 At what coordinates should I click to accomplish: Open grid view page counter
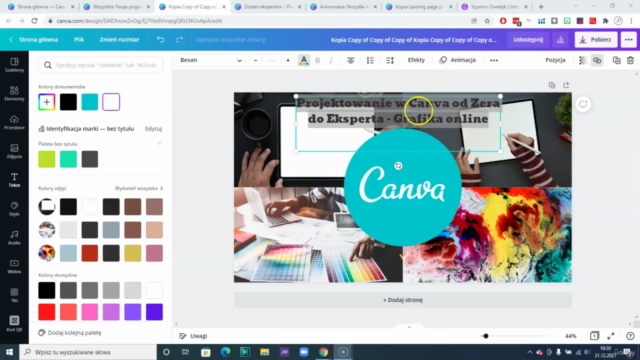[x=594, y=336]
